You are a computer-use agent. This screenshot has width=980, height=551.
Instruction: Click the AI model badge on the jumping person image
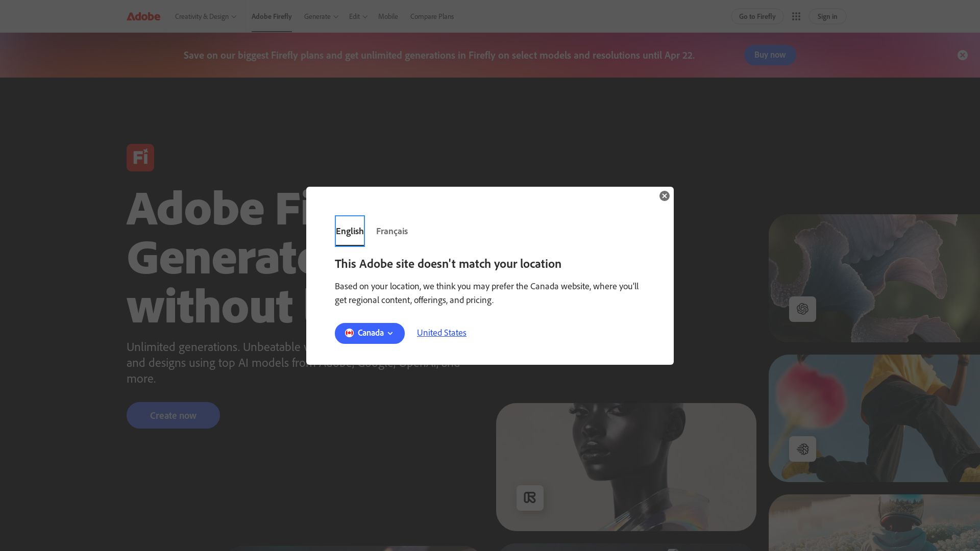coord(802,448)
